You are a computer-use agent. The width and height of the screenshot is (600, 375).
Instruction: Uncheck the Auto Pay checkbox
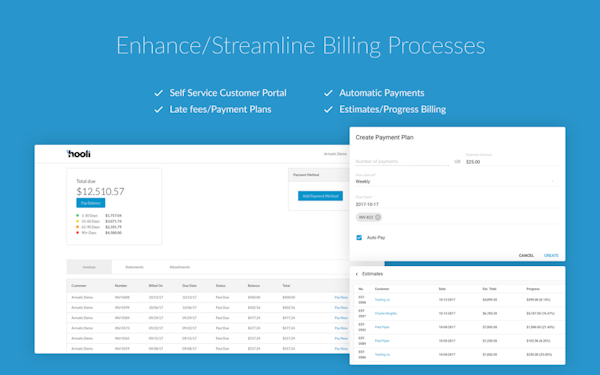[359, 238]
